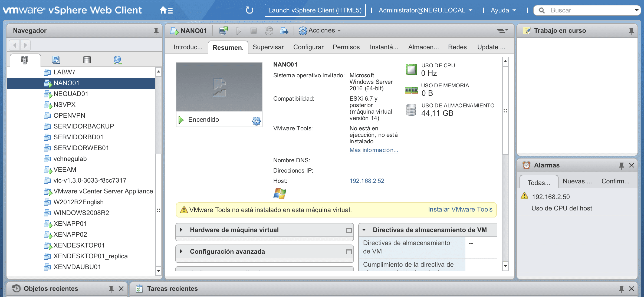Unpin the Alarmas panel

[x=621, y=165]
